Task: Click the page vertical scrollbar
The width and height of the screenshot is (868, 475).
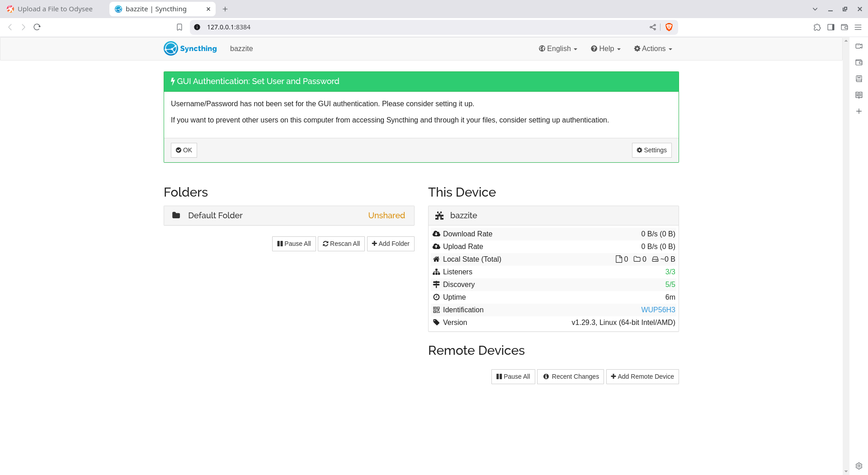Action: tap(846, 256)
